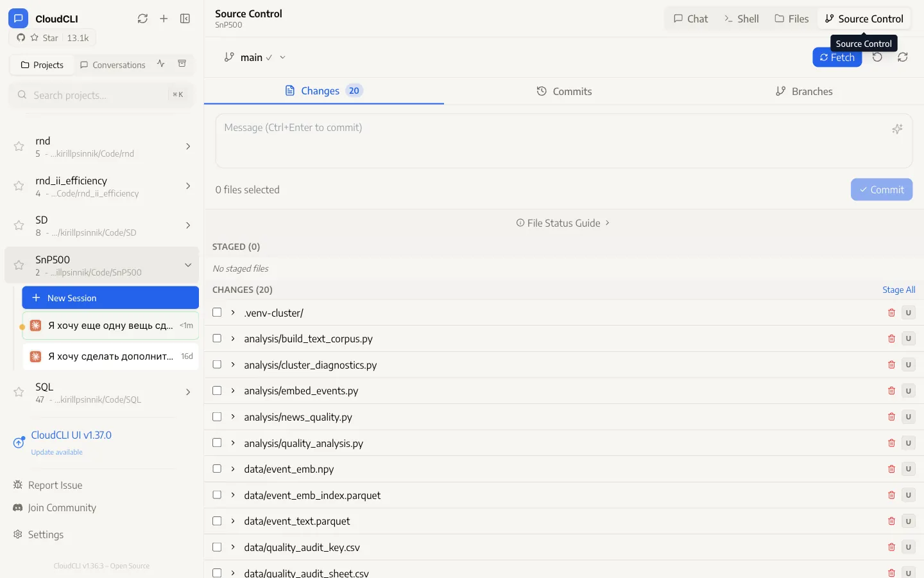924x578 pixels.
Task: Click the CloudCLI UI update-available icon
Action: (x=19, y=442)
